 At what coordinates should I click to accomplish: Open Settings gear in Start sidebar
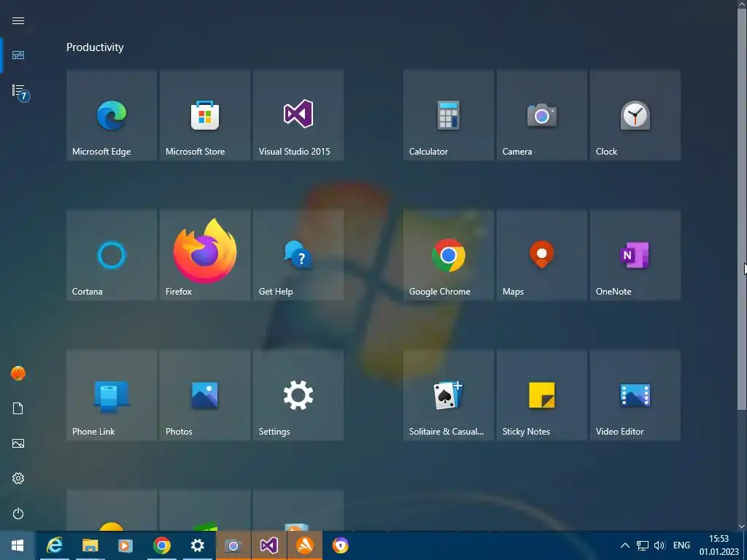(18, 478)
